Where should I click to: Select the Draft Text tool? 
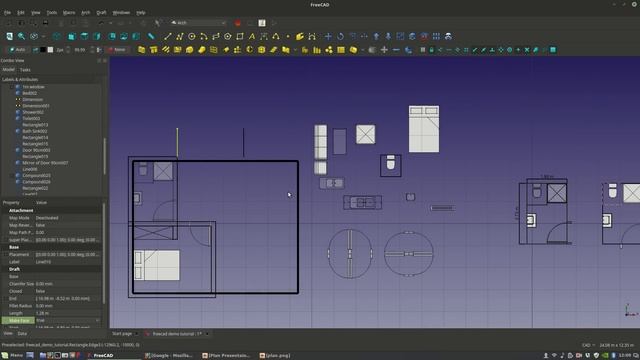click(x=252, y=36)
